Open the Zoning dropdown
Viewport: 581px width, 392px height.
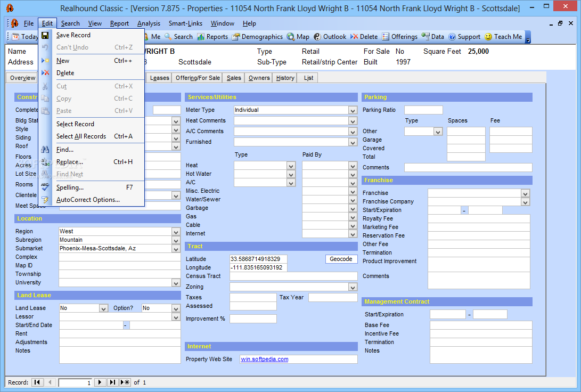point(353,287)
